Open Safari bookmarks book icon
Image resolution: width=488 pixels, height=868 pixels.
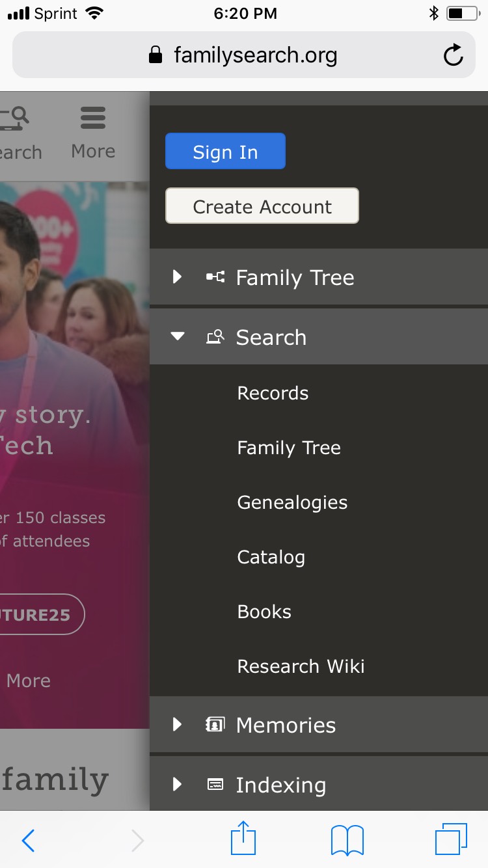[347, 841]
